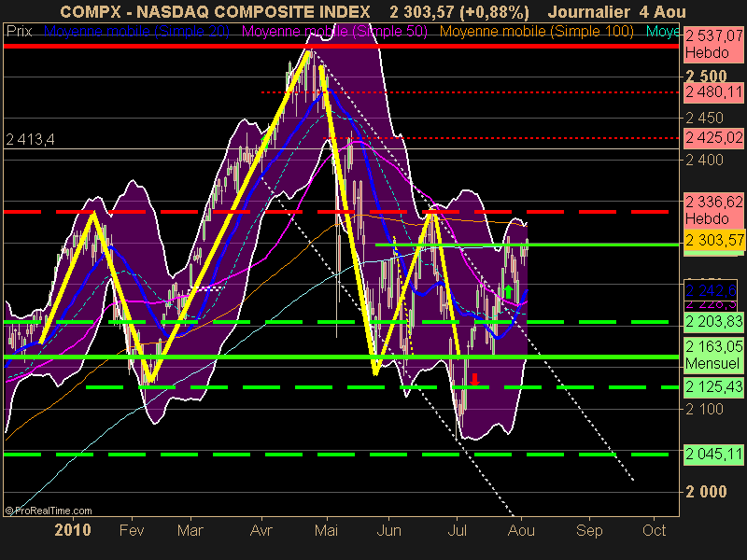Click the Oct month label

(655, 530)
